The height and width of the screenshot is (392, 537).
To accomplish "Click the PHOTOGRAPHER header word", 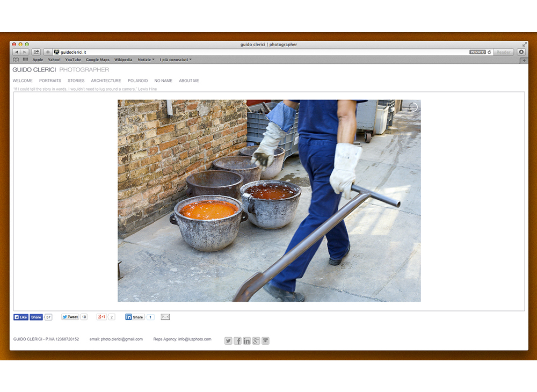I will [x=84, y=70].
